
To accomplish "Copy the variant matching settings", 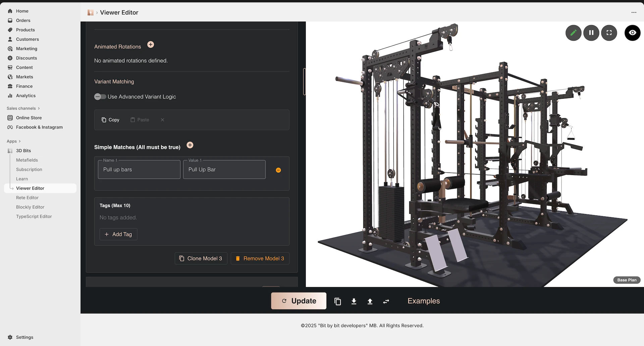I will [110, 120].
